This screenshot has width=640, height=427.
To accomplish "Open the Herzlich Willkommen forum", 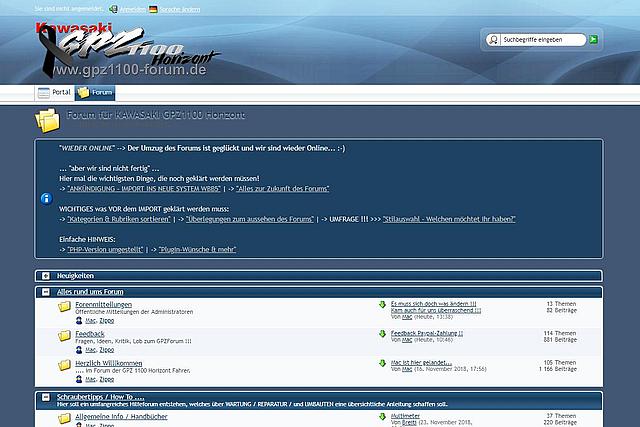I will click(109, 363).
